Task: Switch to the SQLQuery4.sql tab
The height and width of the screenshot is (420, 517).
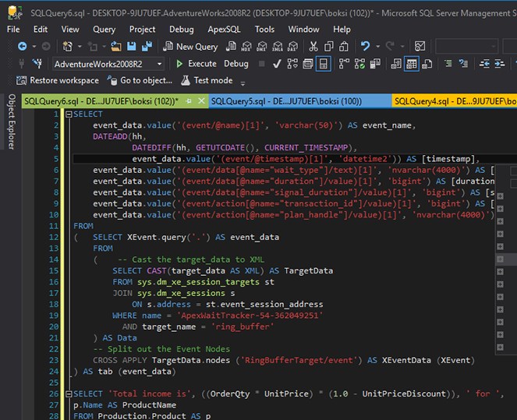Action: [455, 101]
